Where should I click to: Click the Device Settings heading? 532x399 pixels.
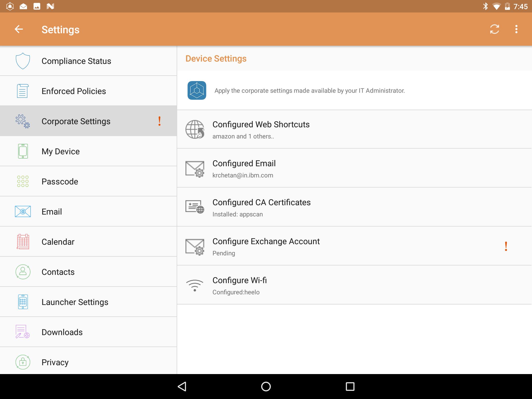(216, 59)
